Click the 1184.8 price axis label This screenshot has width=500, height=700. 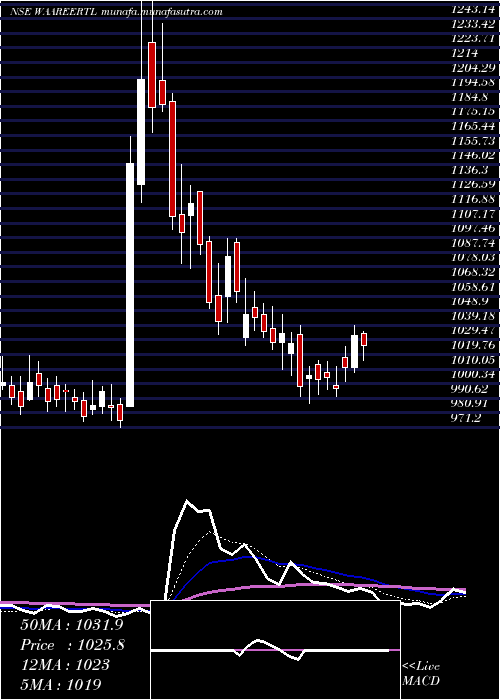(469, 97)
